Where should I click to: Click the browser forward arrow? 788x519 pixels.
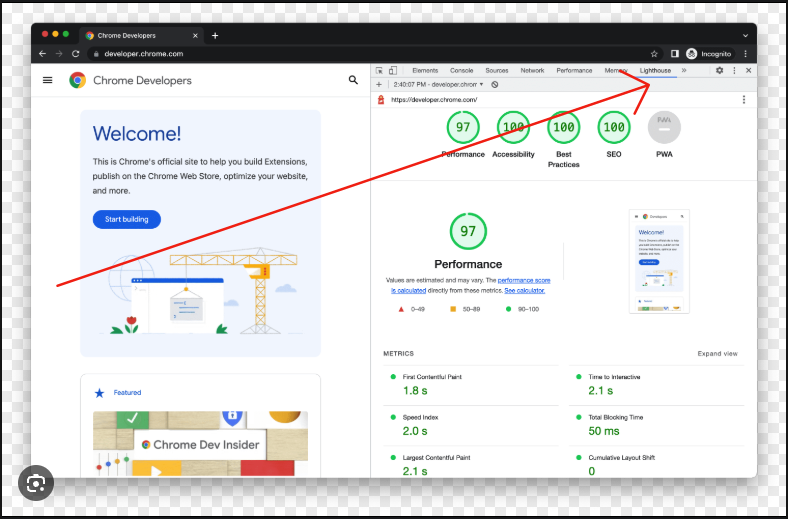pyautogui.click(x=59, y=54)
